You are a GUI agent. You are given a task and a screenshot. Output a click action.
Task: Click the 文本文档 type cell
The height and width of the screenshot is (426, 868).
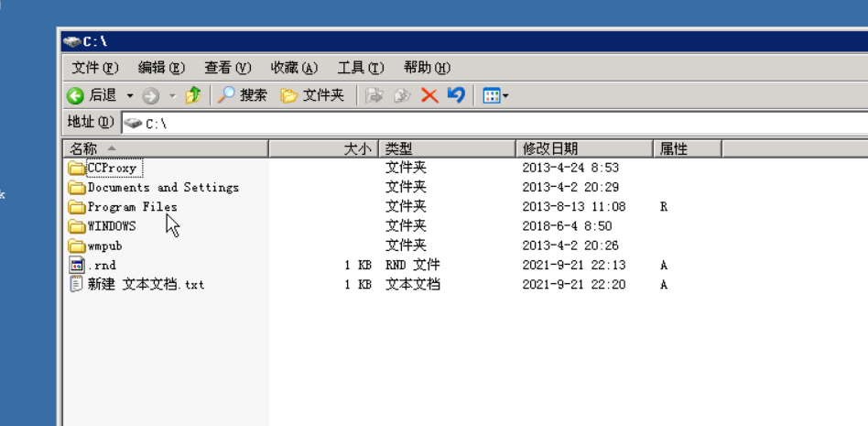pos(413,285)
